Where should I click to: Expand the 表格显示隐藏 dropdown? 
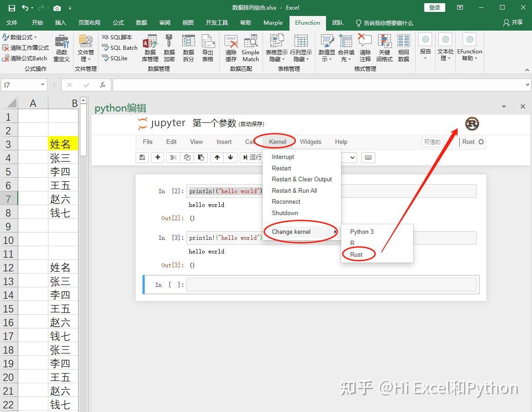tap(277, 48)
